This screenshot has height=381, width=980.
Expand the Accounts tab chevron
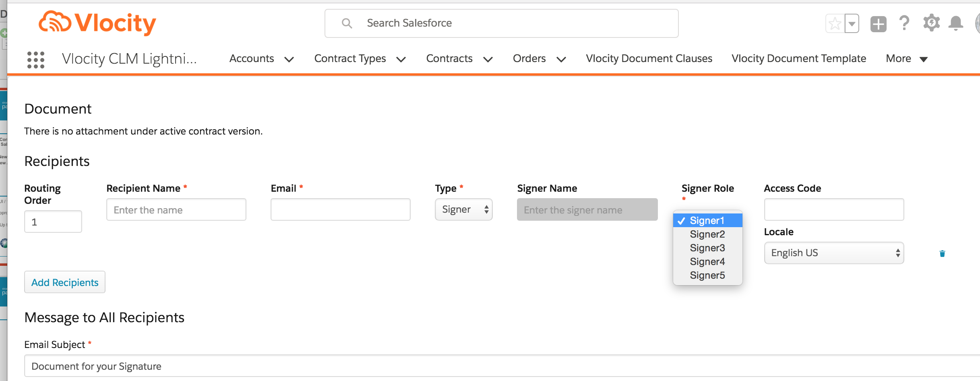click(x=289, y=60)
